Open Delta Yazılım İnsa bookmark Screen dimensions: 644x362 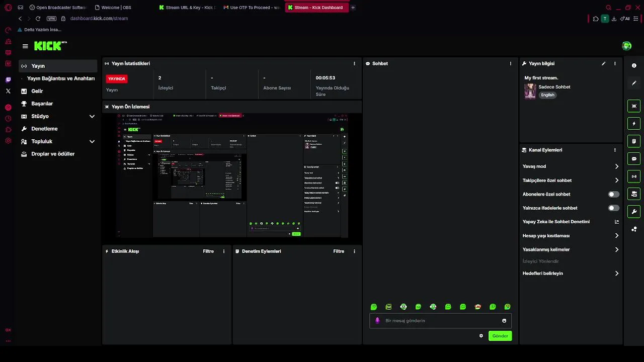point(39,30)
